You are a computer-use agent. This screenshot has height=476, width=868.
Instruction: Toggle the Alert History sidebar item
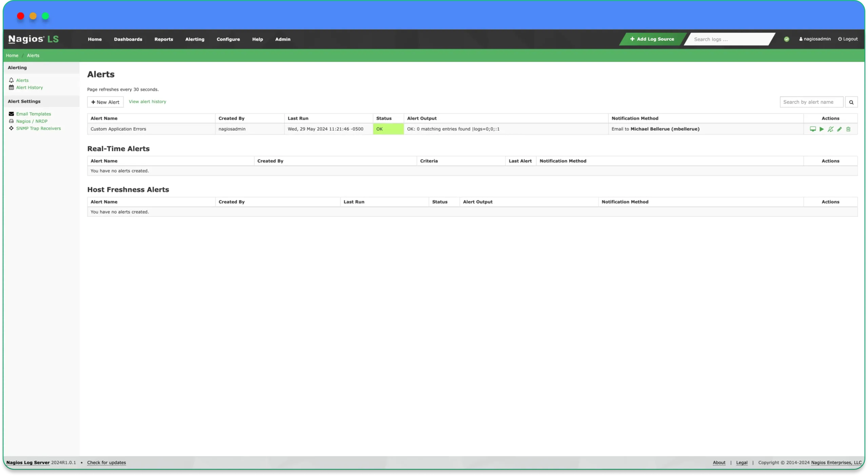click(29, 87)
